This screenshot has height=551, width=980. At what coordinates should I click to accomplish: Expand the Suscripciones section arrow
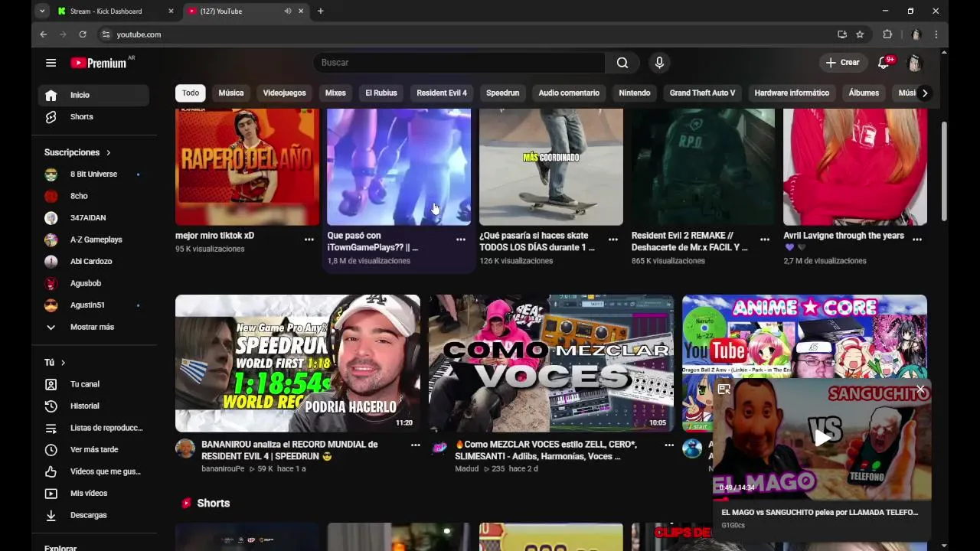click(x=108, y=153)
